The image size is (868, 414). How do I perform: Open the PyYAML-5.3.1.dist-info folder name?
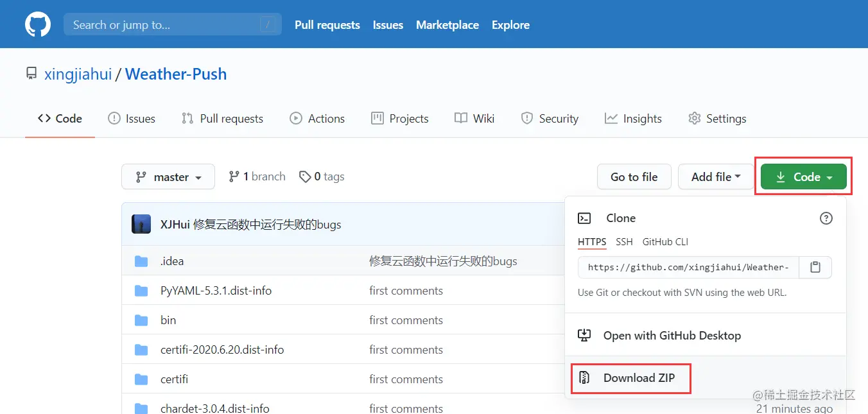click(216, 291)
